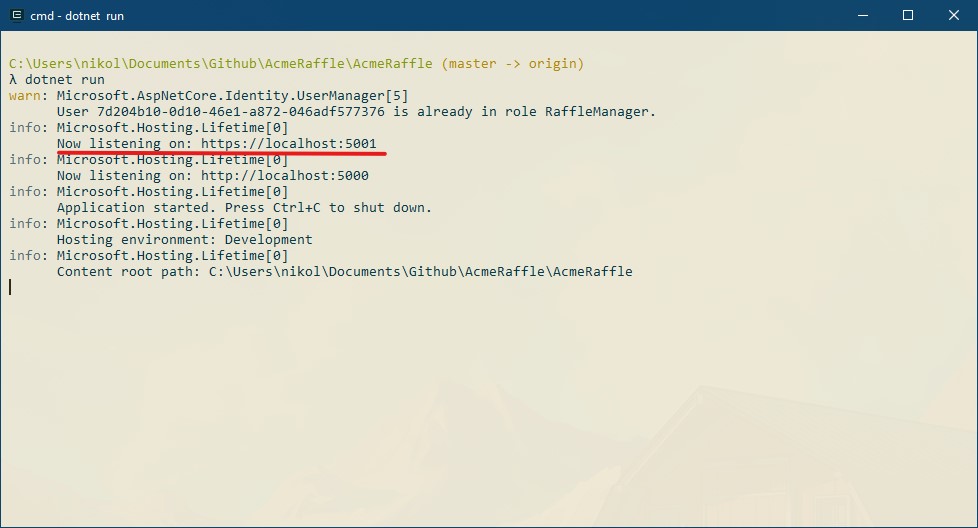Screen dimensions: 978x528
Task: Click the http://localhost:5000 URL
Action: [284, 176]
